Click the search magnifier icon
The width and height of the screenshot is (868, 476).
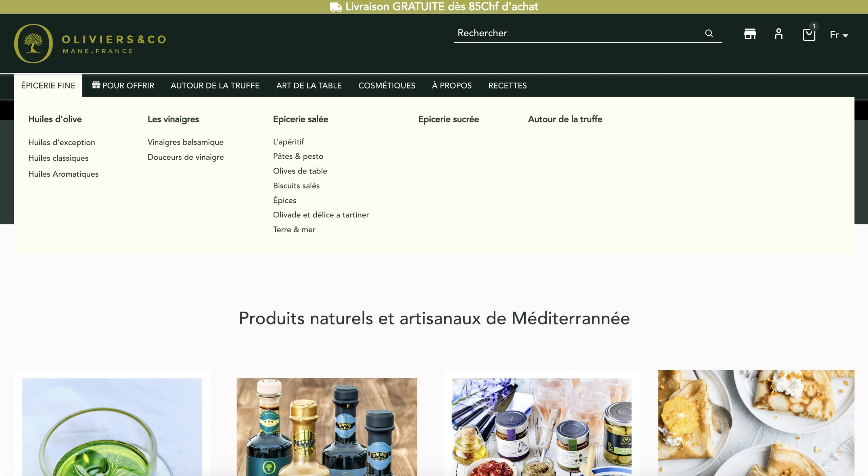pos(709,33)
